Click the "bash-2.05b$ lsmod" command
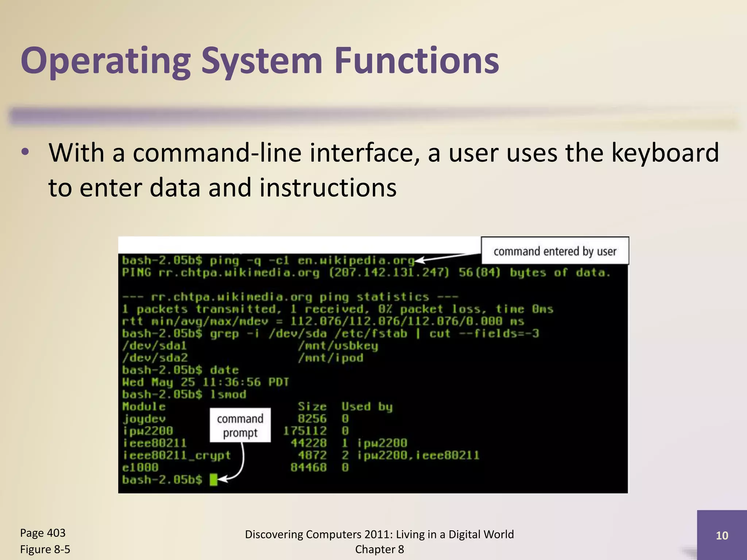The width and height of the screenshot is (747, 560). [x=184, y=394]
